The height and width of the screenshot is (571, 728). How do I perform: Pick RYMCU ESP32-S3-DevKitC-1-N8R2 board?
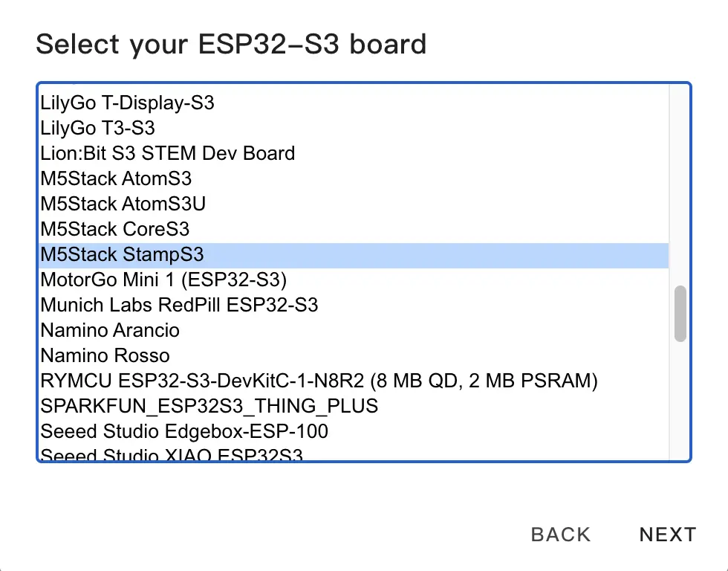pos(319,381)
